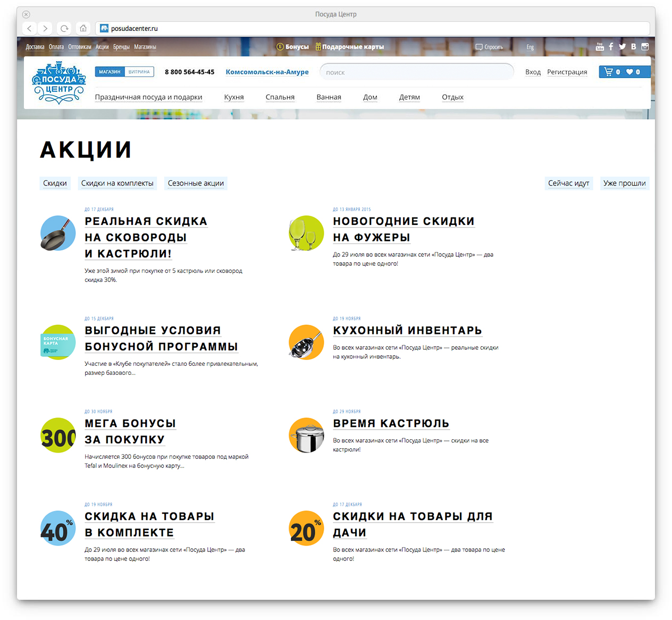Reload the page with the refresh button

pos(64,28)
